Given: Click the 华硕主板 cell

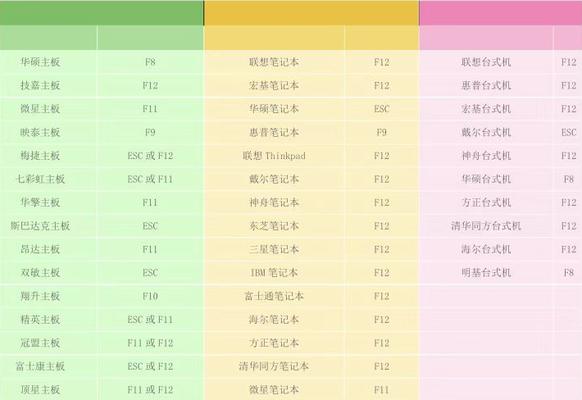Looking at the screenshot, I should (40, 62).
